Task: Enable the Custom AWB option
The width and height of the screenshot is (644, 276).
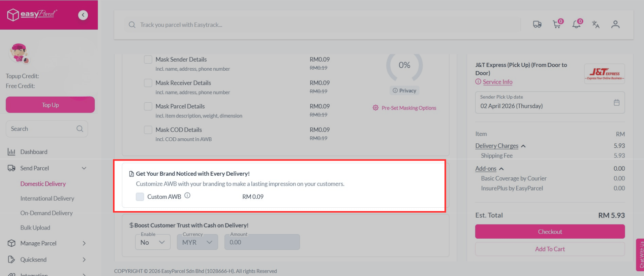Action: (140, 197)
